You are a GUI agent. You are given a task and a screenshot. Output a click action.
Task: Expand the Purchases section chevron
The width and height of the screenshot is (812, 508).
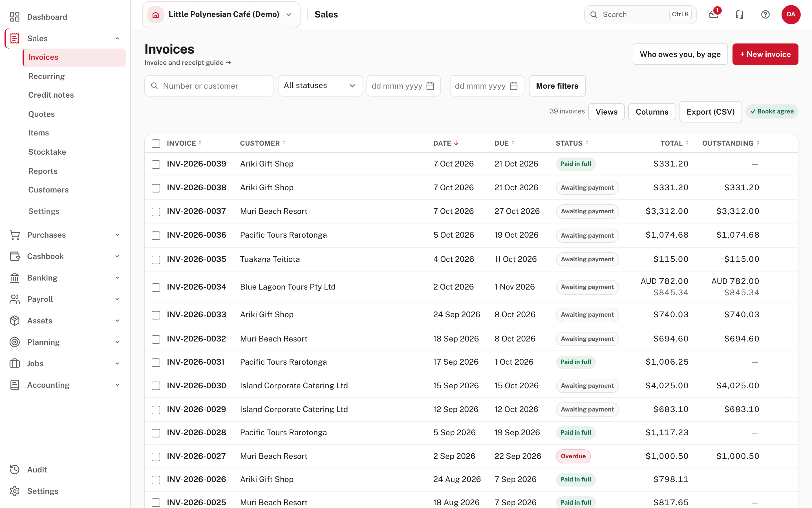click(118, 235)
